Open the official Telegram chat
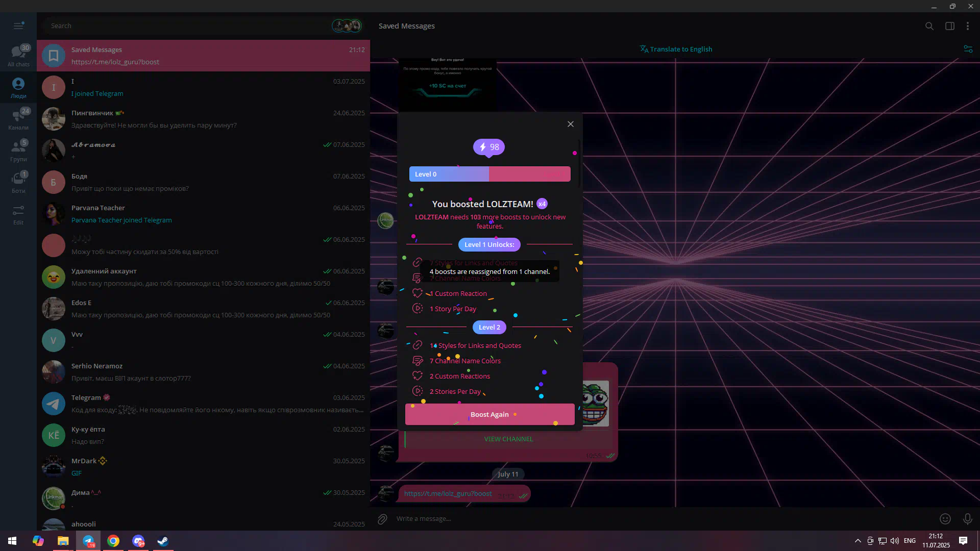The image size is (980, 551). pos(204,404)
